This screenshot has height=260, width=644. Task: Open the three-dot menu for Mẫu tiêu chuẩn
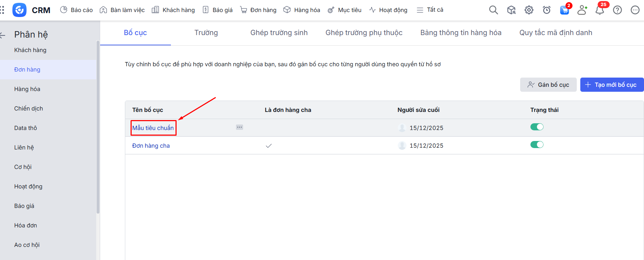pyautogui.click(x=240, y=127)
